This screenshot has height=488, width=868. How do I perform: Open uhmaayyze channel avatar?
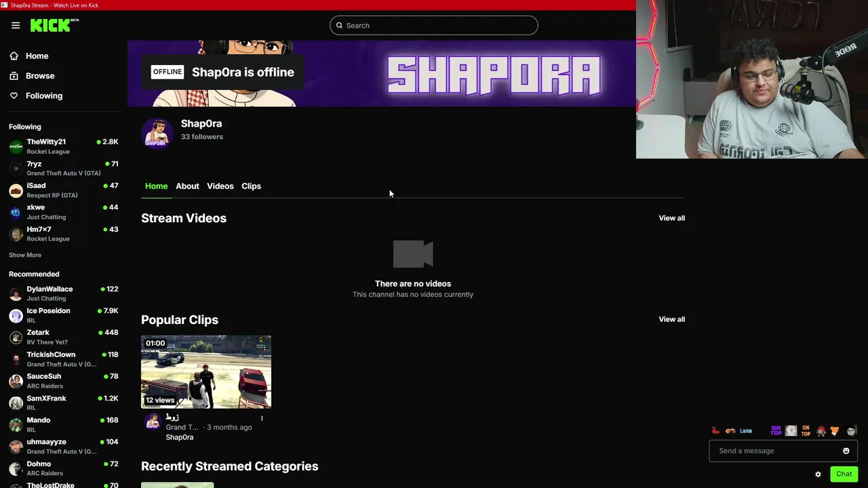16,447
